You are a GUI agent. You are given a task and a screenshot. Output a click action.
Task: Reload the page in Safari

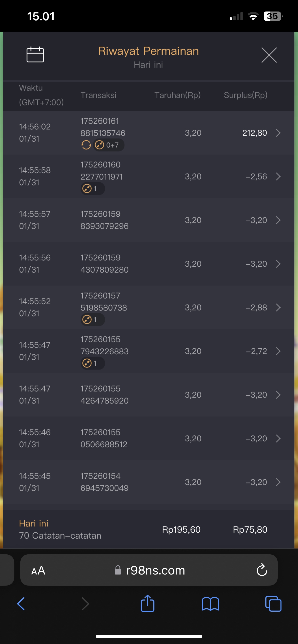[x=262, y=570]
